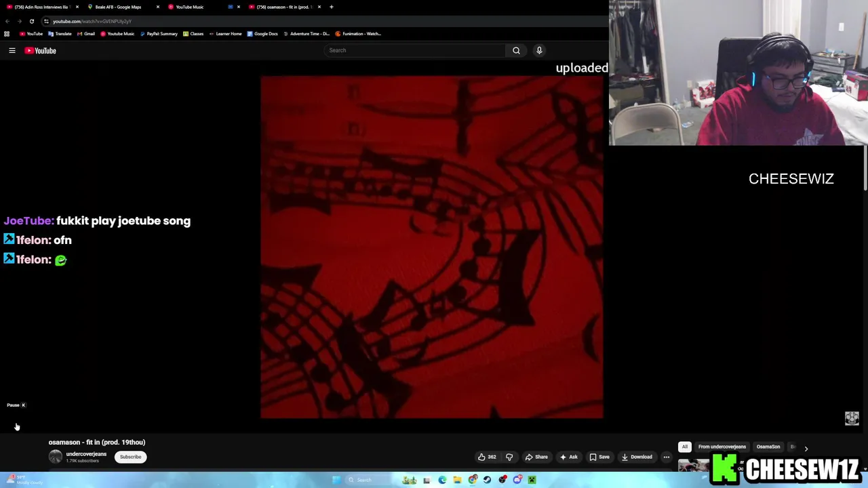Open Minecraft creeper icon in taskbar
The height and width of the screenshot is (488, 868).
click(x=532, y=480)
